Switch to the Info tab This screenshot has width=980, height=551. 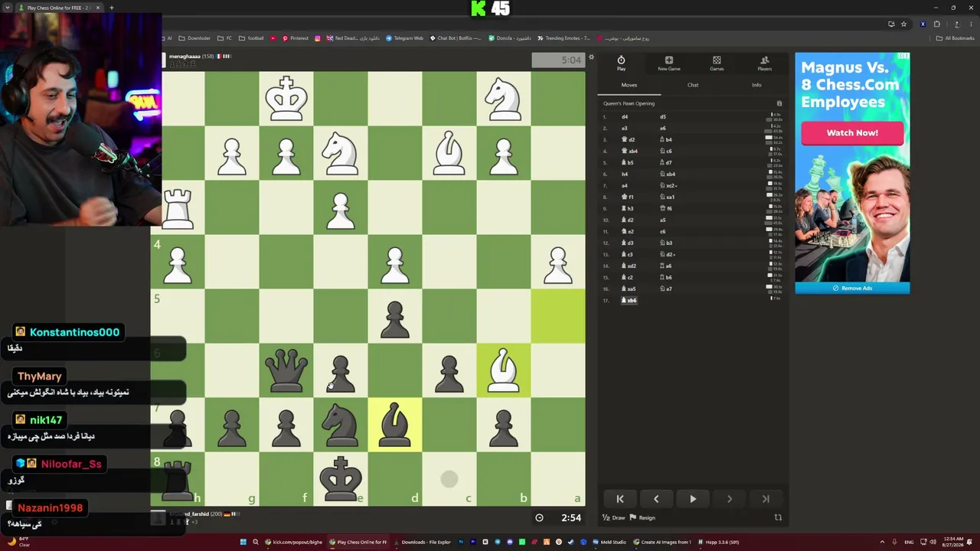point(756,85)
